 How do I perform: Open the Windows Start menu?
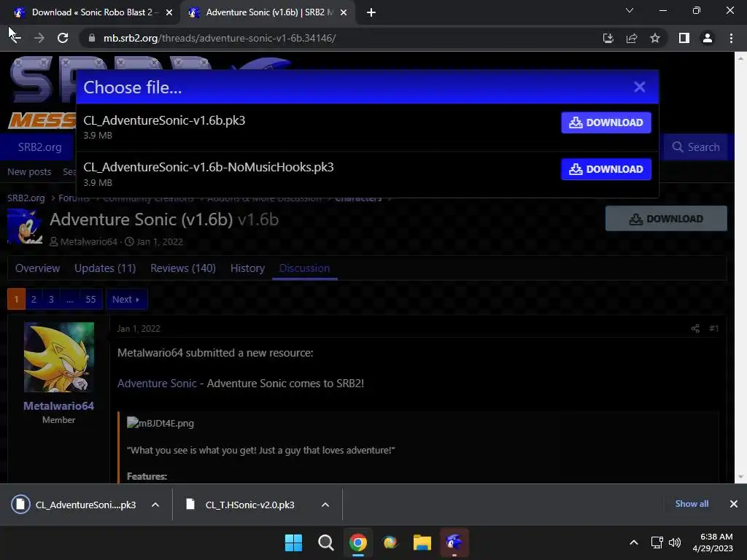pos(293,542)
